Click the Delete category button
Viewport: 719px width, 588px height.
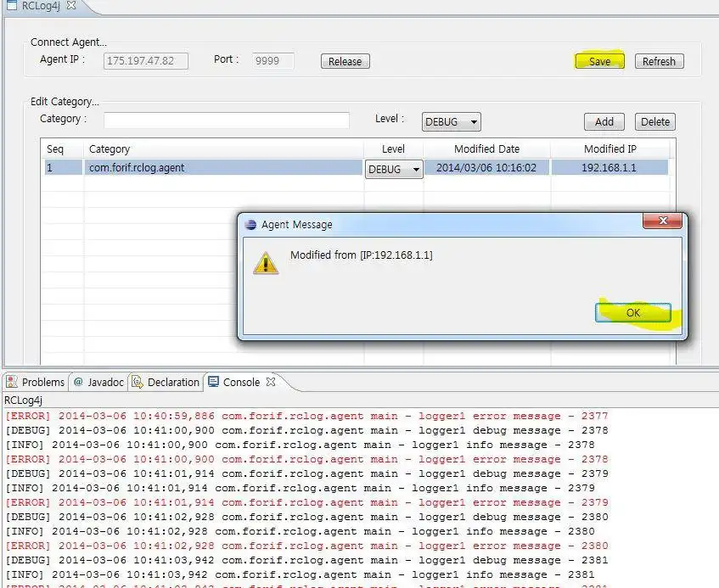click(x=654, y=121)
